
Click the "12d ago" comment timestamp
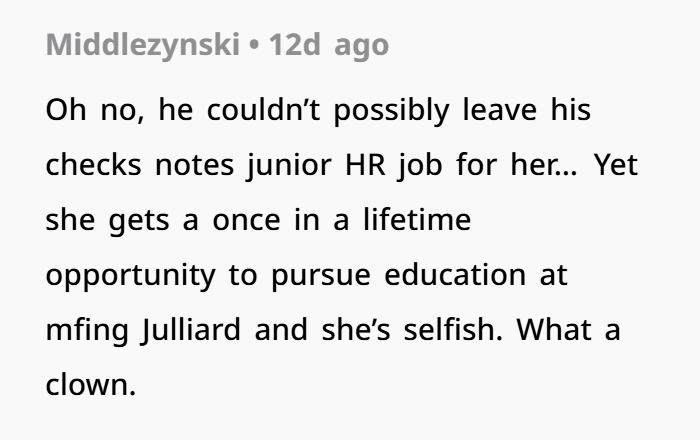coord(328,46)
